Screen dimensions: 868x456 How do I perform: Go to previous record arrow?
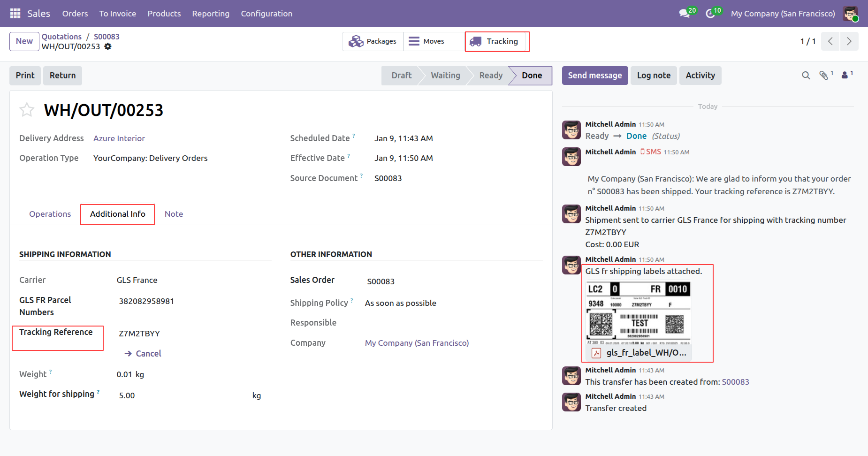830,41
